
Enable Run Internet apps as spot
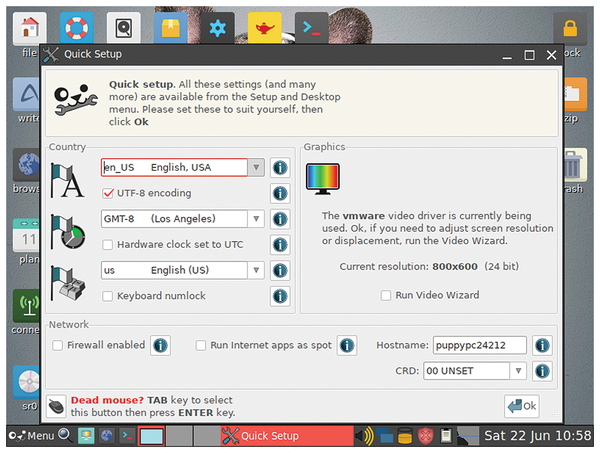[x=201, y=345]
